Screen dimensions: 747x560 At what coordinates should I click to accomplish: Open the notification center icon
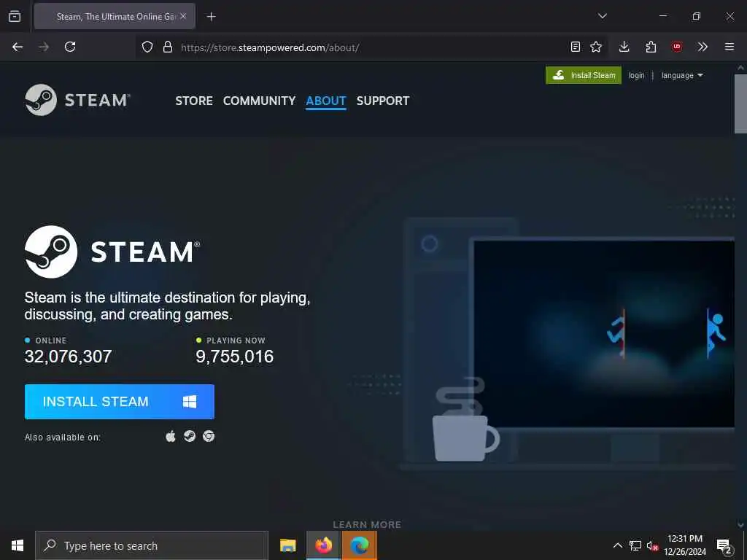point(724,545)
